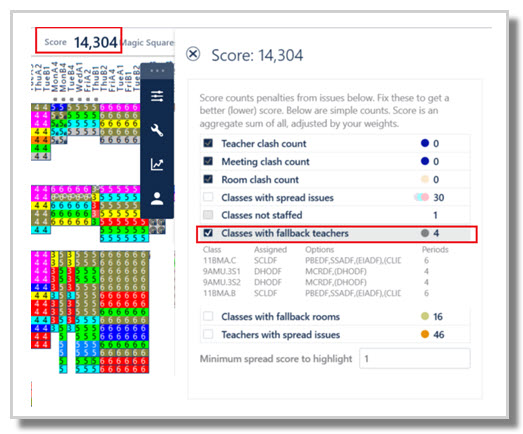Click the grey dot beside fallback teachers

tap(425, 233)
